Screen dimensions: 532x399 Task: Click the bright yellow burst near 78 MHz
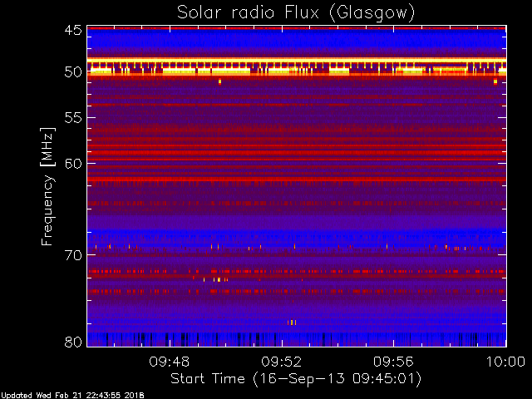tap(292, 323)
